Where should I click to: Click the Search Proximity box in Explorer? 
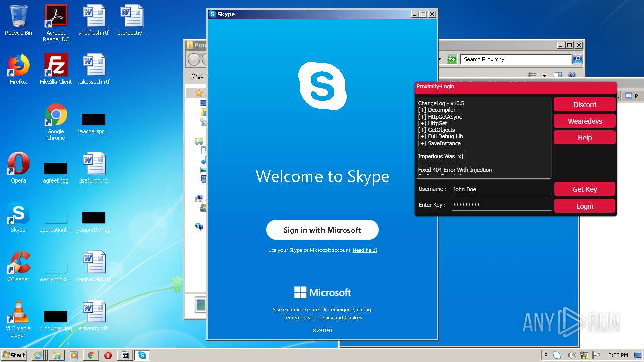tap(516, 59)
